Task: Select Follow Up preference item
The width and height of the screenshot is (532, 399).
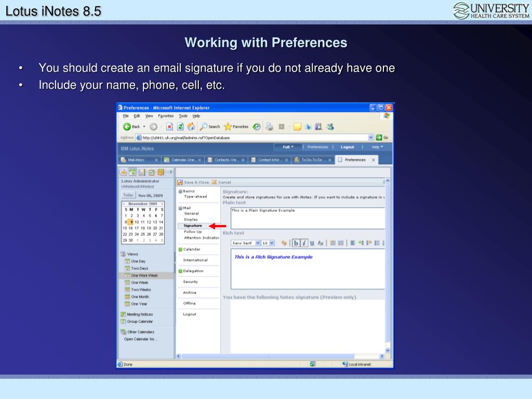Action: [193, 232]
